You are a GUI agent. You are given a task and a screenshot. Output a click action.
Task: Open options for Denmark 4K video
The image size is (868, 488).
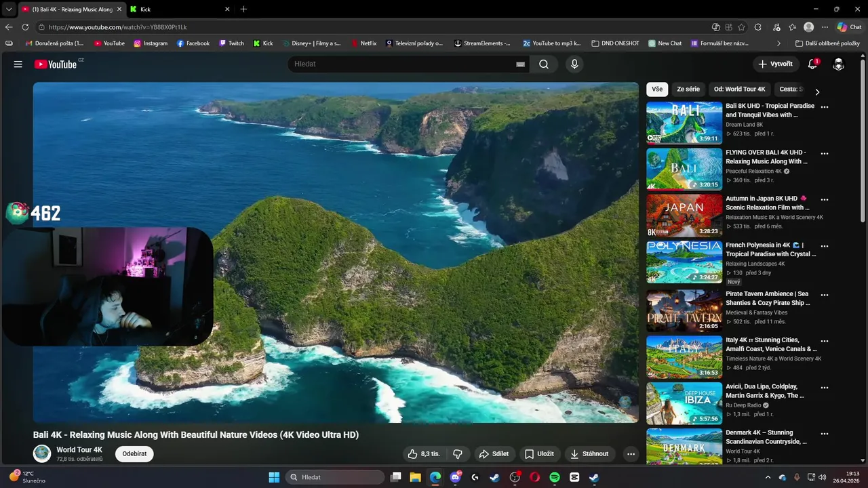[x=825, y=434]
